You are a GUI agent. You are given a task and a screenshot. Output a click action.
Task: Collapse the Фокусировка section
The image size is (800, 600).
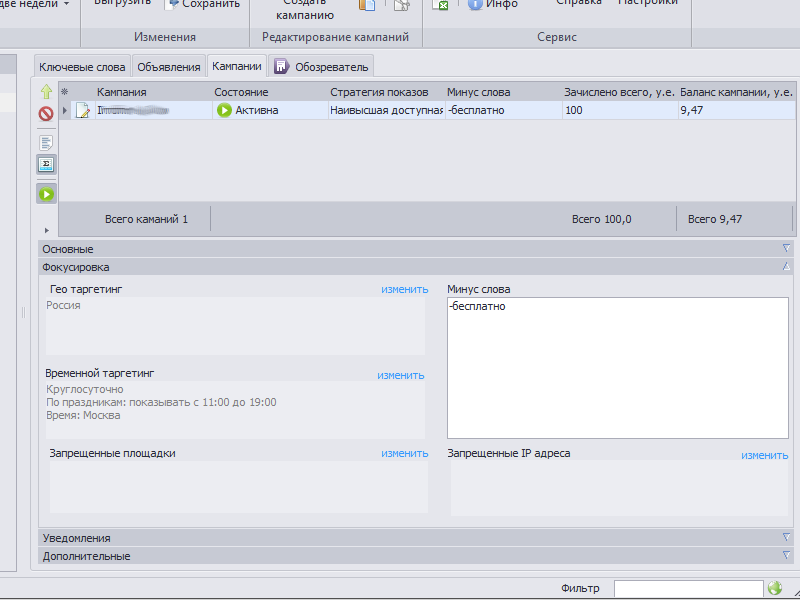tap(786, 267)
